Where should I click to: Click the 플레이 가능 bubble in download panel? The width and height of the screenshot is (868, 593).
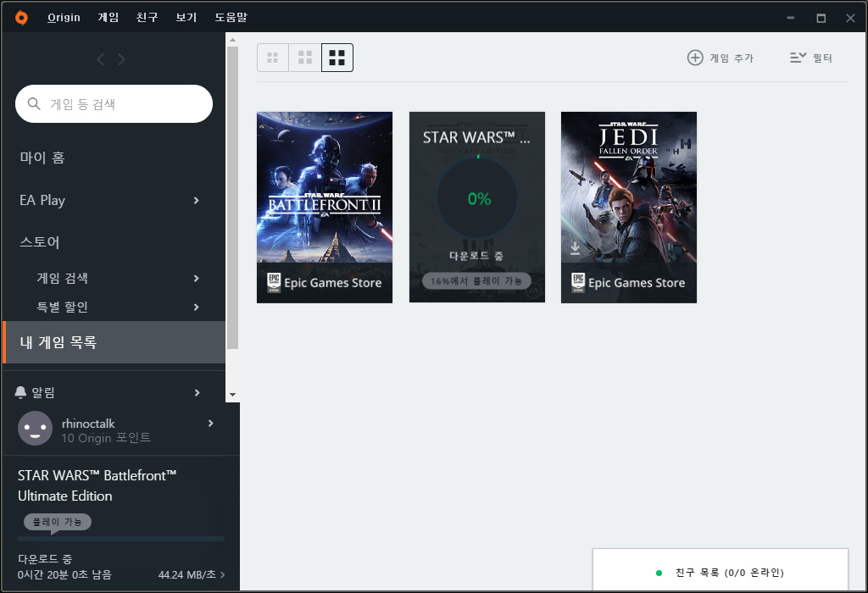[x=58, y=522]
